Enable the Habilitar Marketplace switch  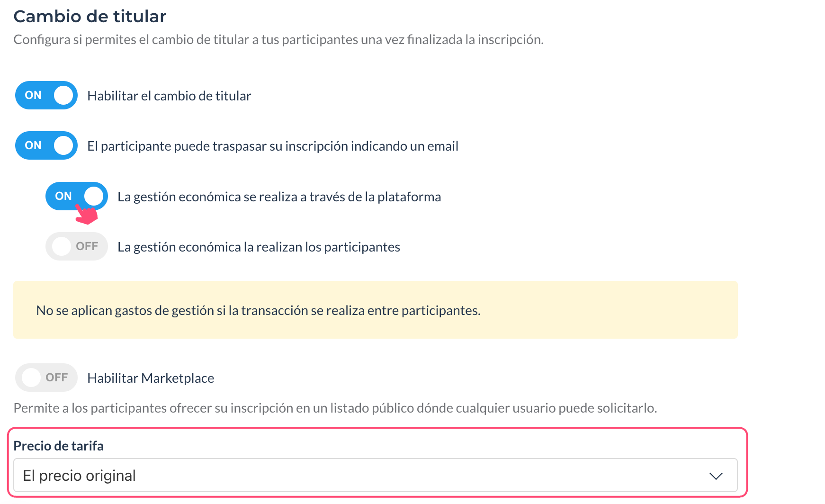coord(46,378)
